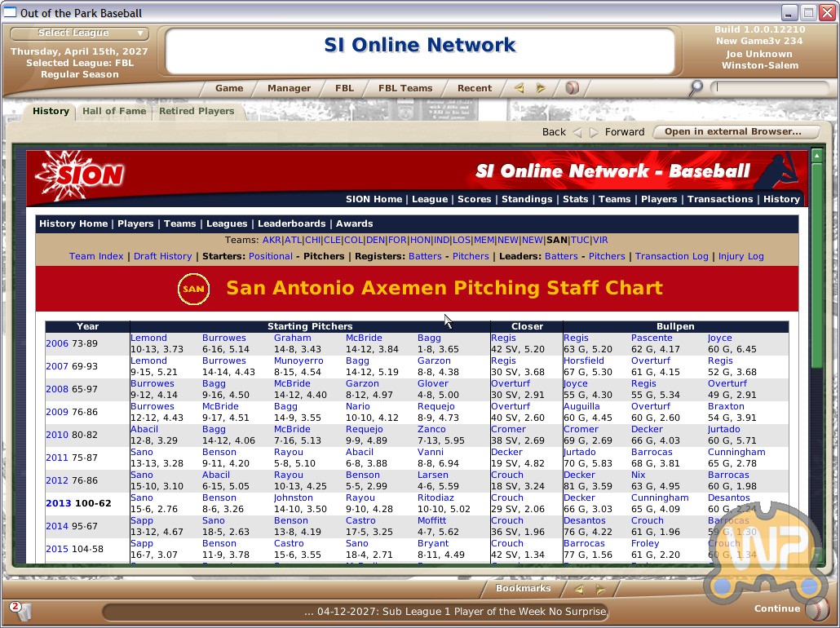Open the Transaction Log link

pyautogui.click(x=671, y=256)
